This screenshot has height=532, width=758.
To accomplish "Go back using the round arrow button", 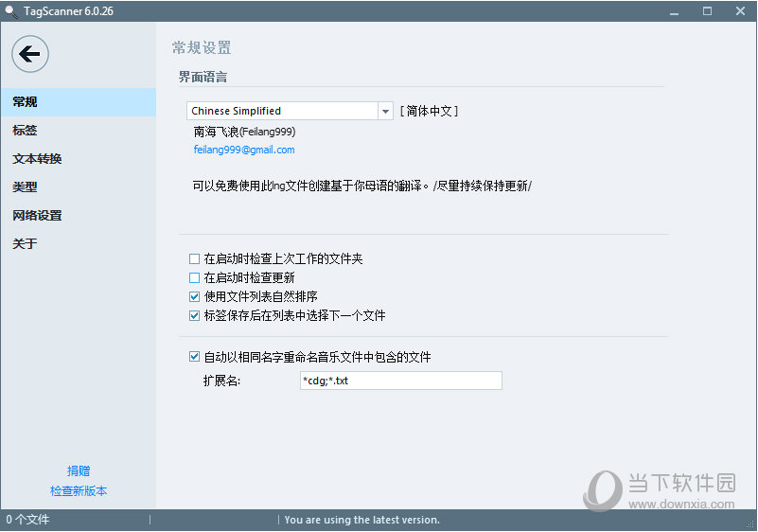I will (30, 54).
